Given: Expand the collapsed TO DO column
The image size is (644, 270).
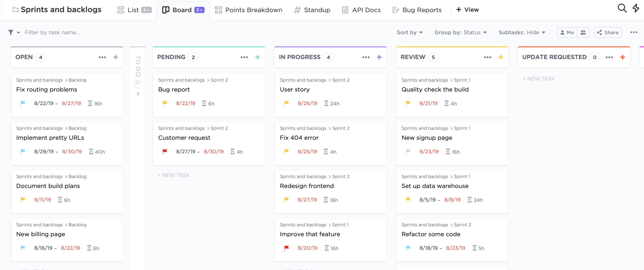Looking at the screenshot, I should point(138,94).
